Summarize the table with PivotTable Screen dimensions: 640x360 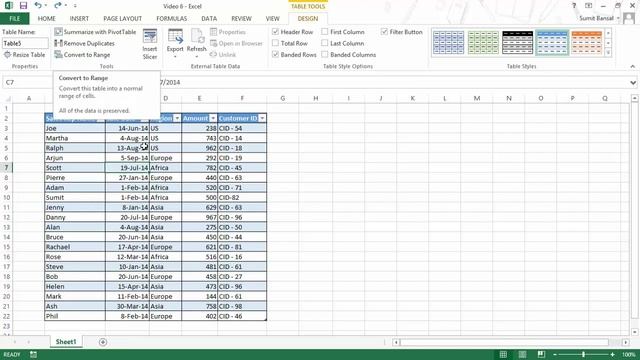[x=95, y=32]
